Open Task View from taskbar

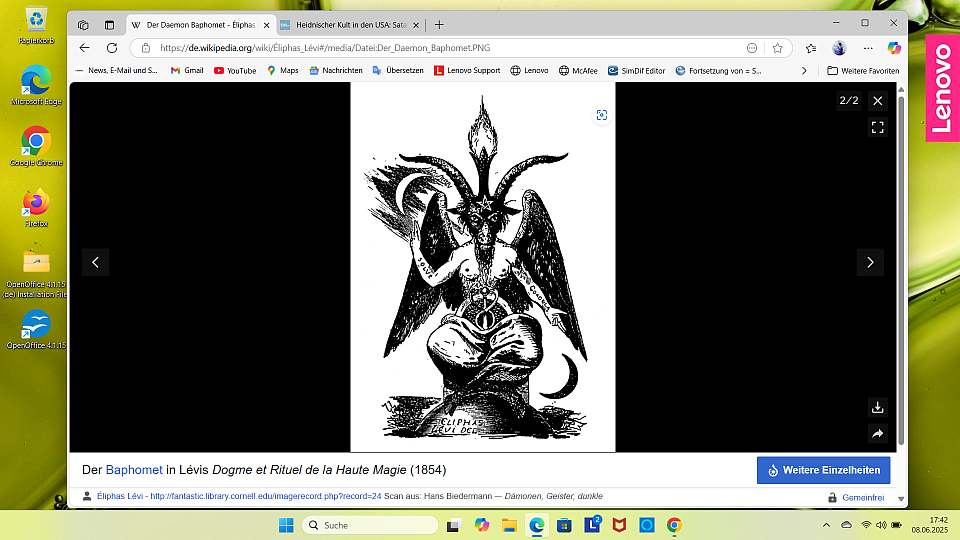point(453,525)
